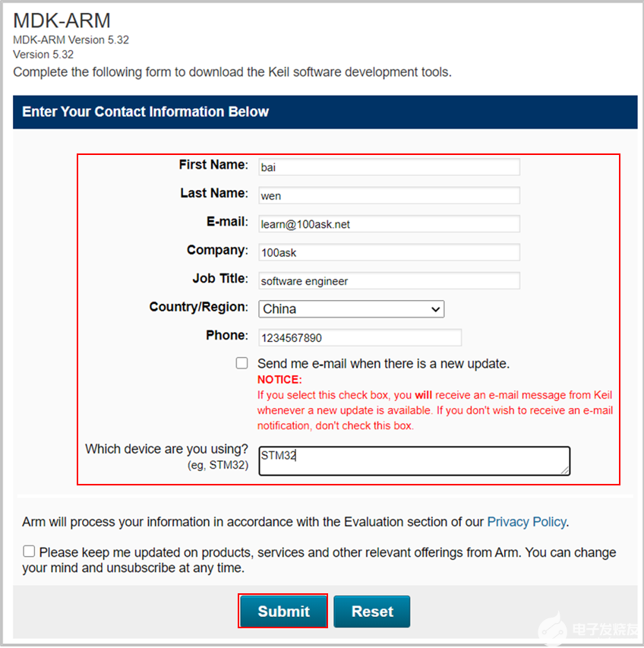Click the Company input field
This screenshot has width=644, height=648.
pos(389,252)
